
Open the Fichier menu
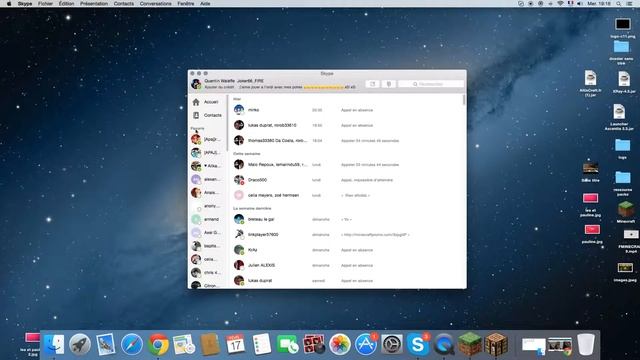coord(45,4)
